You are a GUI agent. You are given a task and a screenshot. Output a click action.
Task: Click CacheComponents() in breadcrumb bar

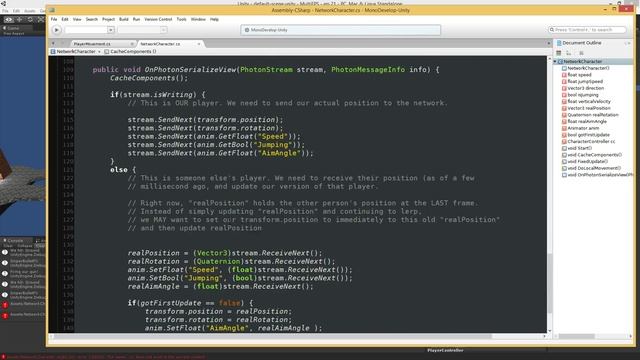point(133,52)
